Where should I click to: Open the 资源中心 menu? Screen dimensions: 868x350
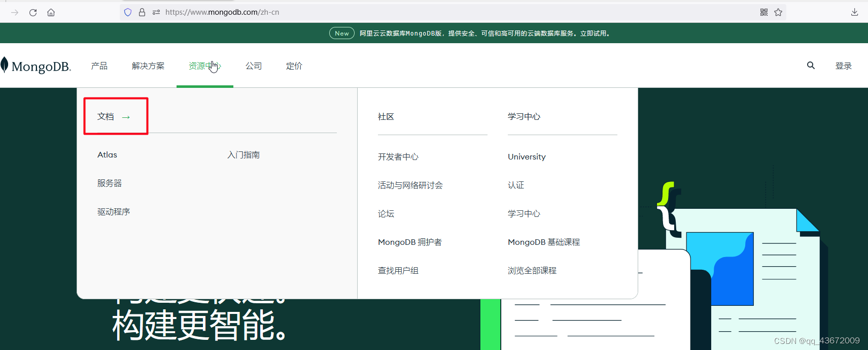click(x=205, y=66)
